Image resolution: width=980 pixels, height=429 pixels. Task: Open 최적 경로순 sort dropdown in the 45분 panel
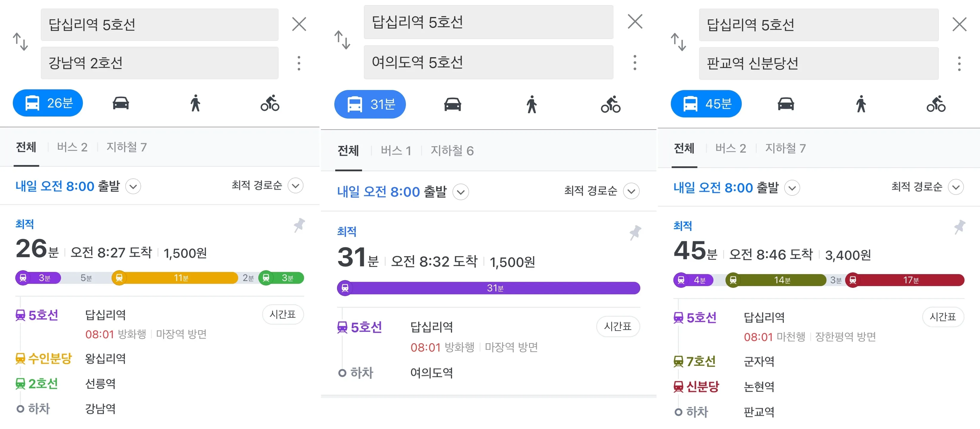pyautogui.click(x=956, y=187)
